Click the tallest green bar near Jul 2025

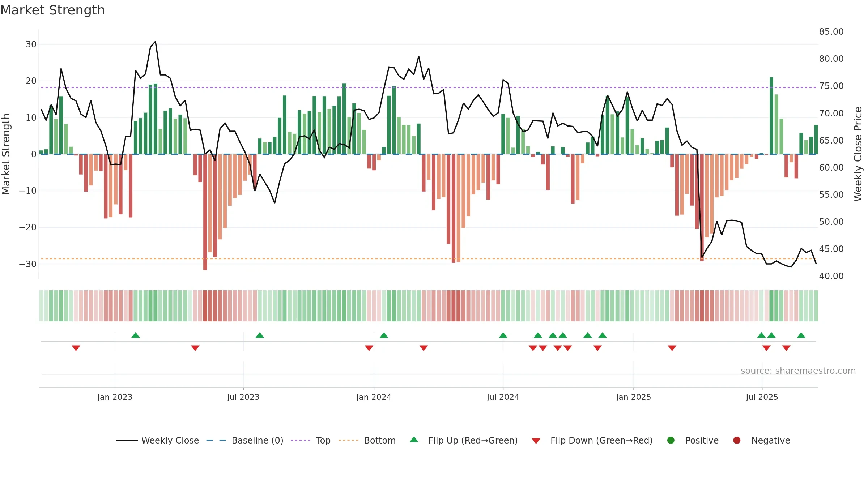point(771,116)
